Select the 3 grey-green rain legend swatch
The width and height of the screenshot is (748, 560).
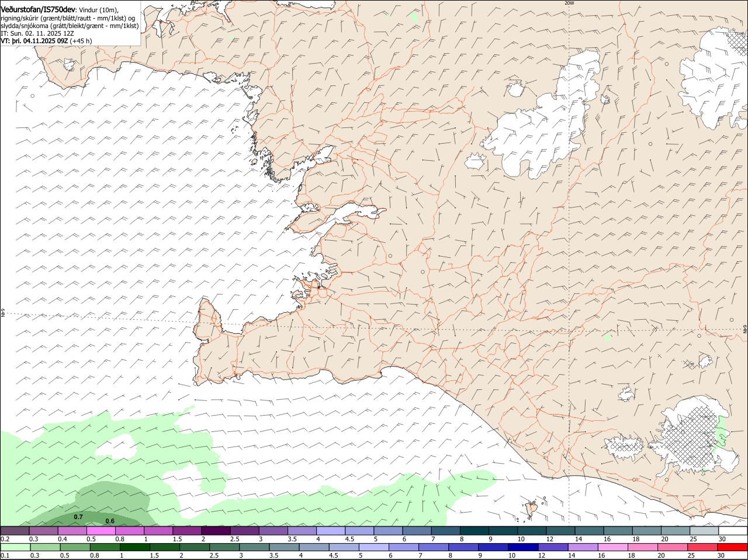tap(254, 547)
